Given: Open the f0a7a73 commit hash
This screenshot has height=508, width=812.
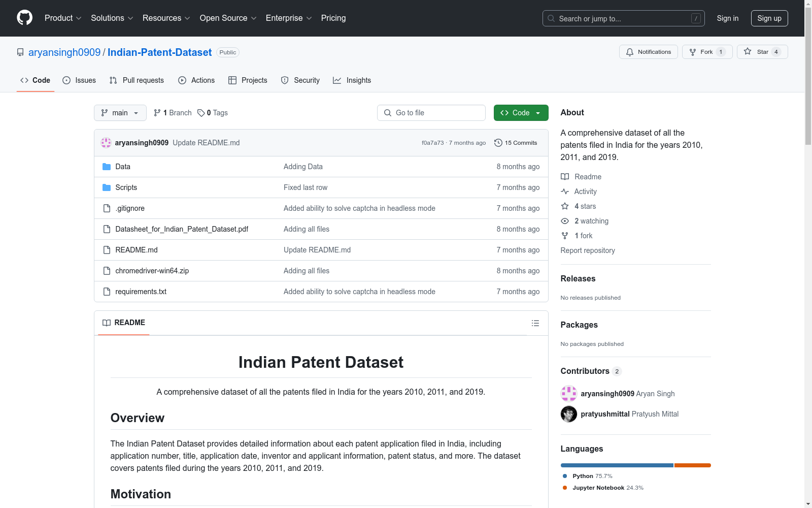Looking at the screenshot, I should pos(432,143).
